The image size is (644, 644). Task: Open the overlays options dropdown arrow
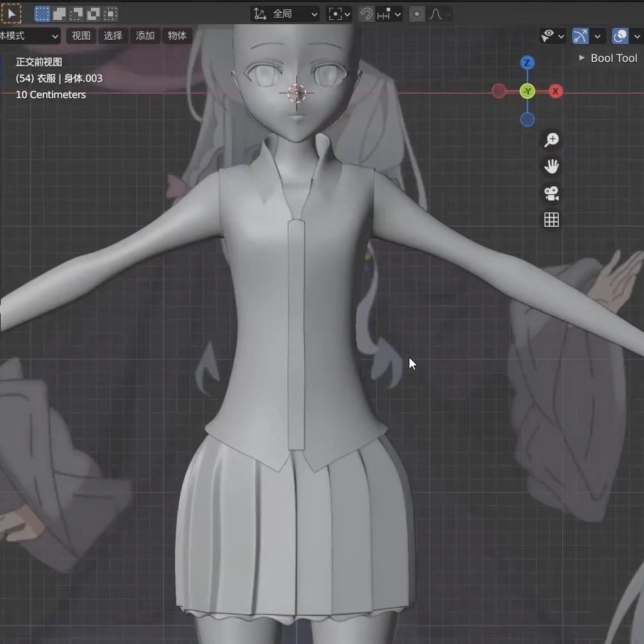[637, 36]
